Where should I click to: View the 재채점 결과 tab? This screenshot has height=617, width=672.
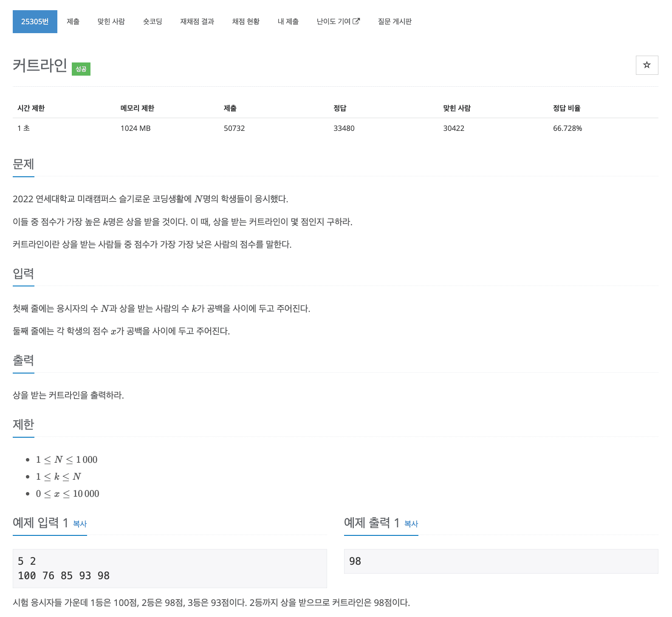[197, 22]
